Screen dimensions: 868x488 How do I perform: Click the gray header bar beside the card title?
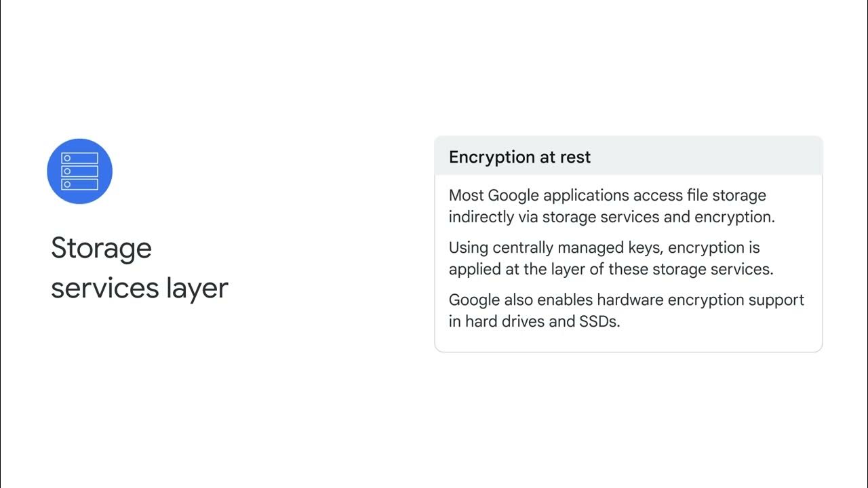(x=705, y=157)
